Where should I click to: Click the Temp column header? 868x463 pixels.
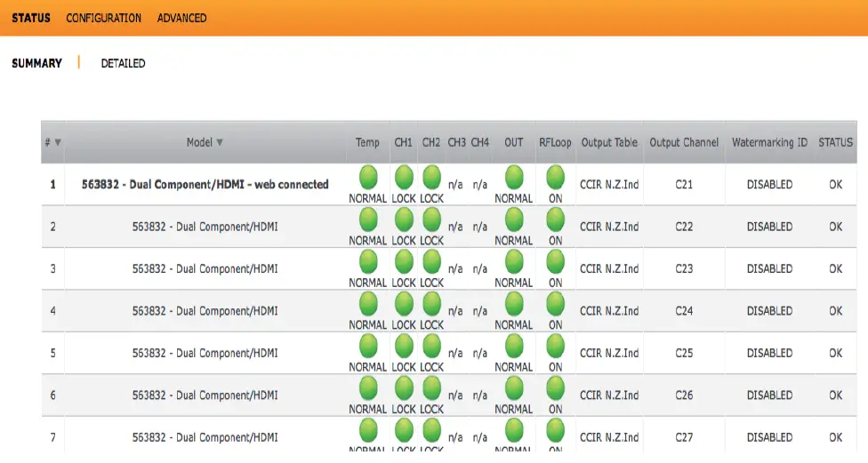[367, 142]
